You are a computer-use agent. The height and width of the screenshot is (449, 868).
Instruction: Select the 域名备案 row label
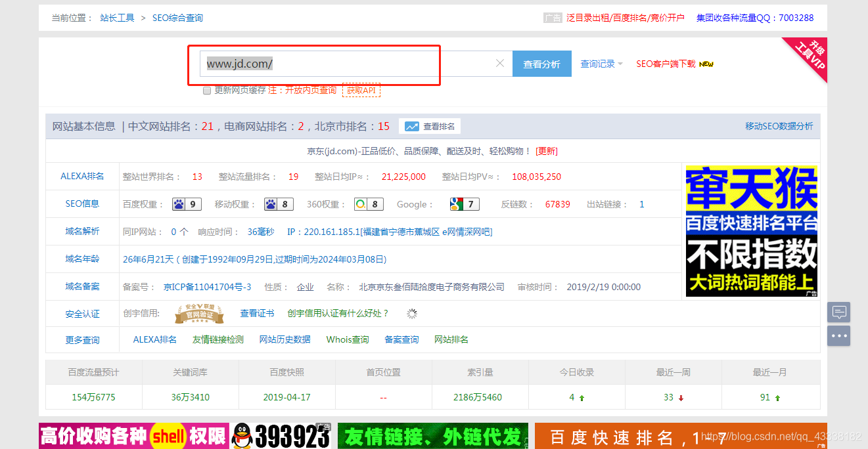(82, 286)
